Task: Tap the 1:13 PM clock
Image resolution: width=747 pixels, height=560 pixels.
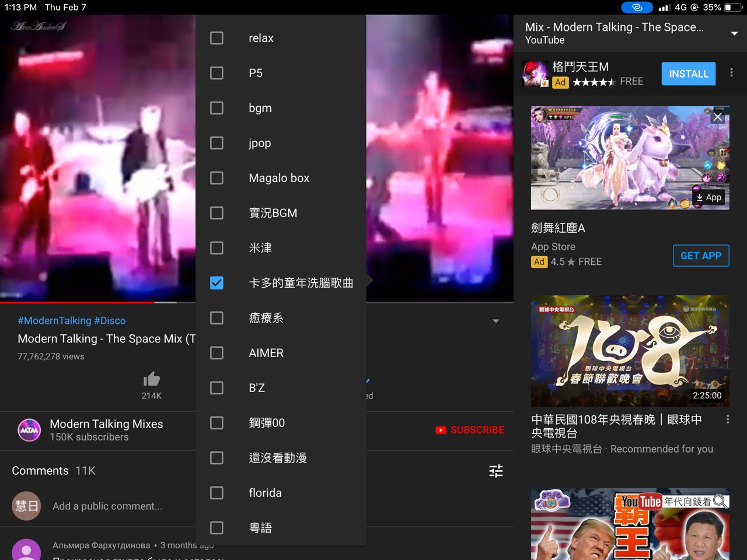Action: [x=20, y=8]
